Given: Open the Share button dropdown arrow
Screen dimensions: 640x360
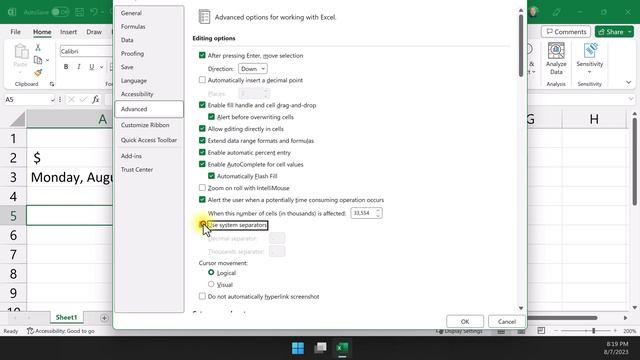Looking at the screenshot, I should [630, 31].
